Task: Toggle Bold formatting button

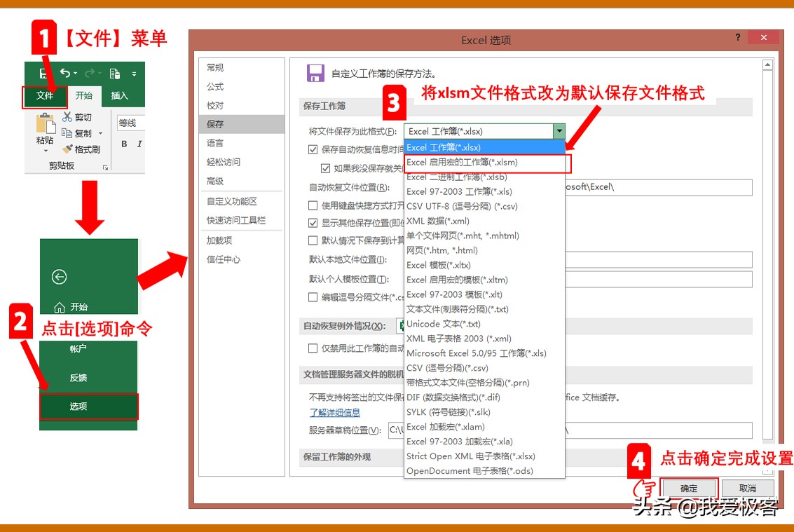Action: [124, 144]
